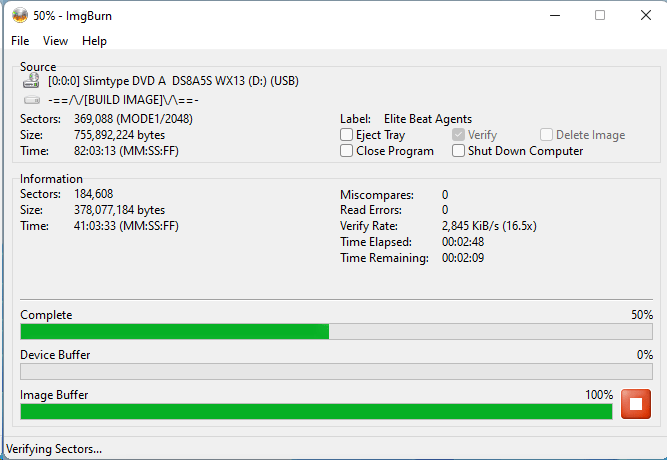Viewport: 667px width, 460px height.
Task: Click the 50% complete percentage label
Action: (x=642, y=315)
